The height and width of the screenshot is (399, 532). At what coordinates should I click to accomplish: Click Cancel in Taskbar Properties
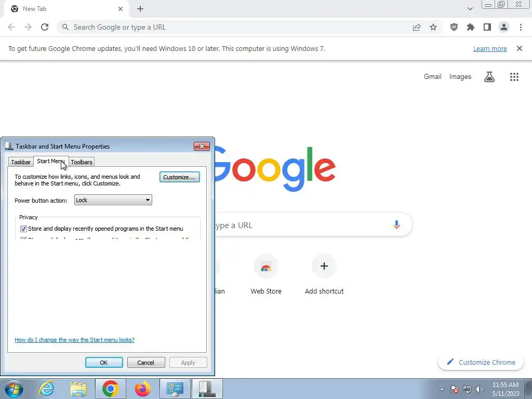(146, 362)
